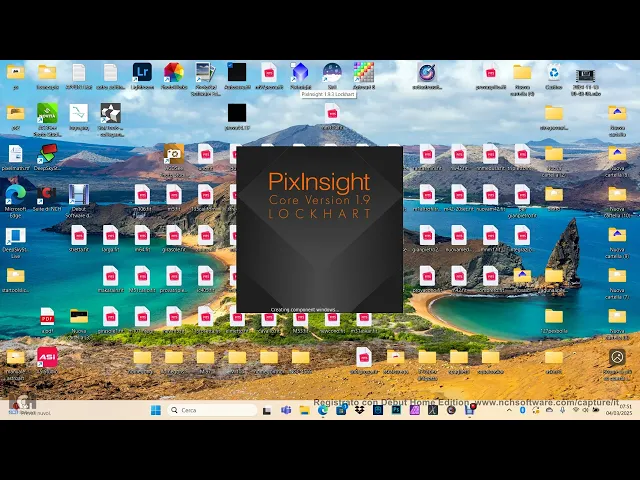
Task: Open the pixelmath.rtf document
Action: (x=16, y=154)
